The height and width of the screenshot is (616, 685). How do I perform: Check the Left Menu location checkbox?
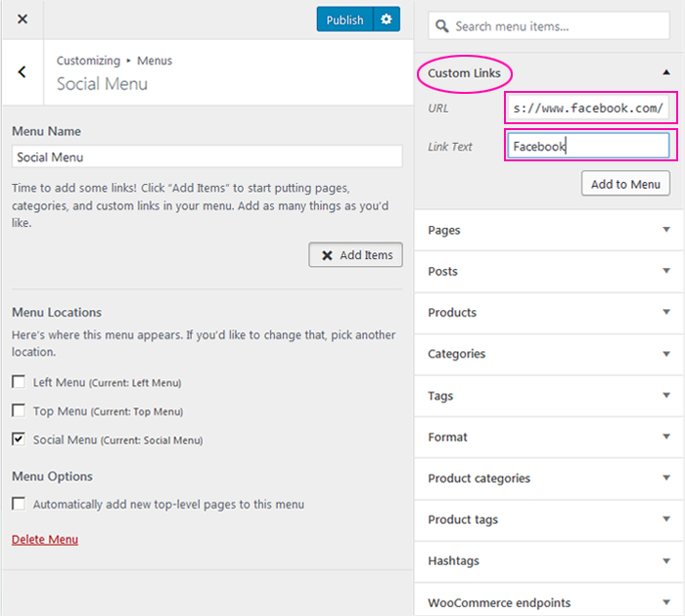pyautogui.click(x=19, y=382)
